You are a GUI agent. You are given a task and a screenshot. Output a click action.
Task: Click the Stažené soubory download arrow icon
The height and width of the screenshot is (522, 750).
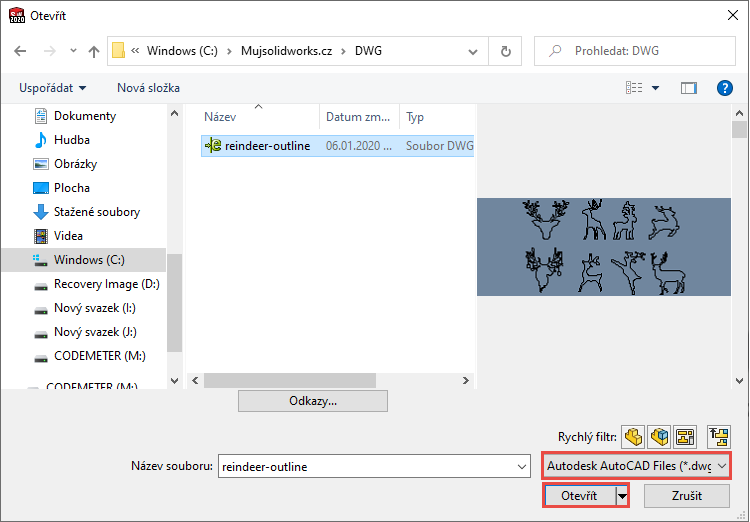click(x=41, y=212)
